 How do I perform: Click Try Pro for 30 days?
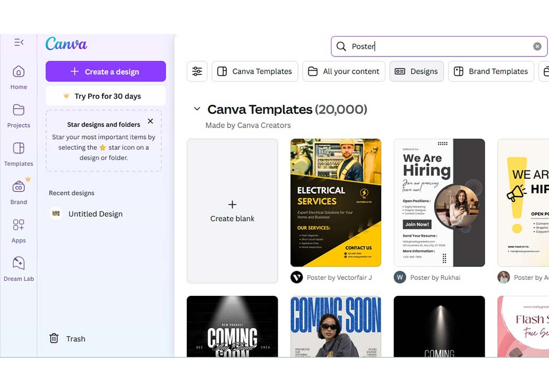point(106,96)
